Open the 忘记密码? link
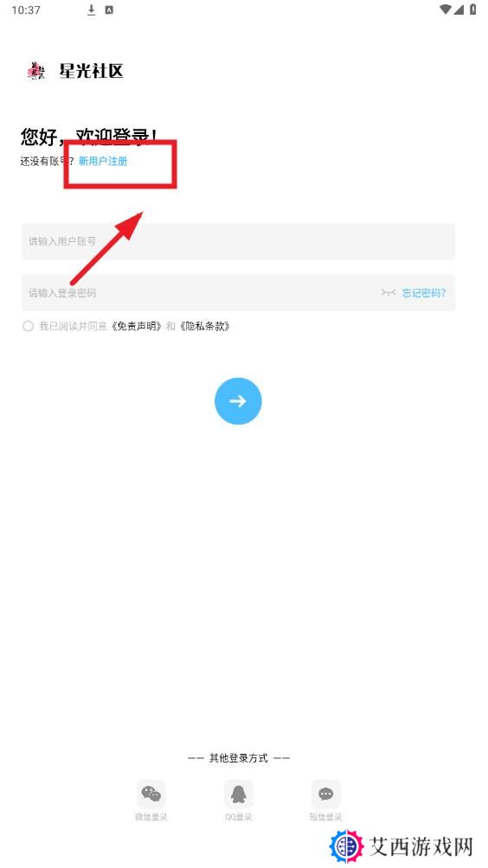Screen dimensions: 488x868 click(x=424, y=293)
